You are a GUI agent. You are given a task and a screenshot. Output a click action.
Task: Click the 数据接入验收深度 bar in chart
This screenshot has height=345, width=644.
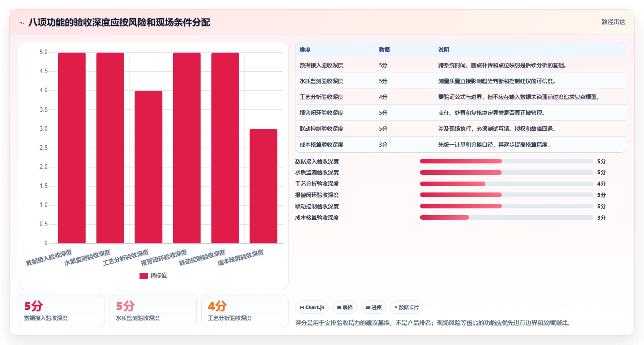pyautogui.click(x=72, y=148)
